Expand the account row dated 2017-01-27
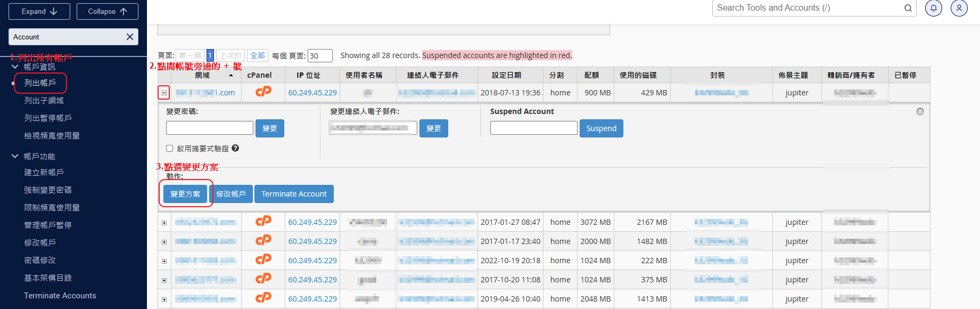 164,223
